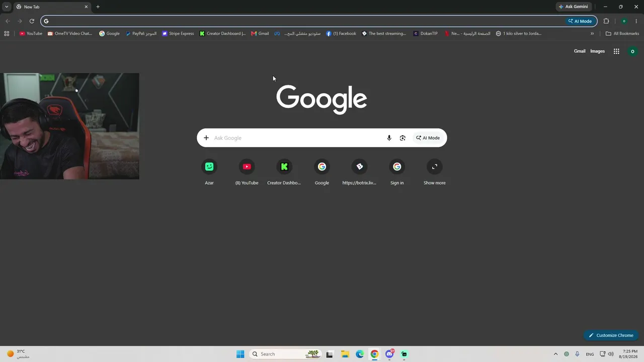Open a new tab with the plus button
The width and height of the screenshot is (644, 362).
[x=98, y=7]
